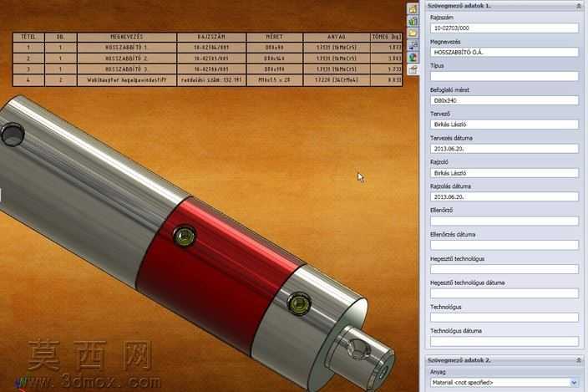Click the empty Típus input field
This screenshot has height=392, width=588.
click(504, 76)
